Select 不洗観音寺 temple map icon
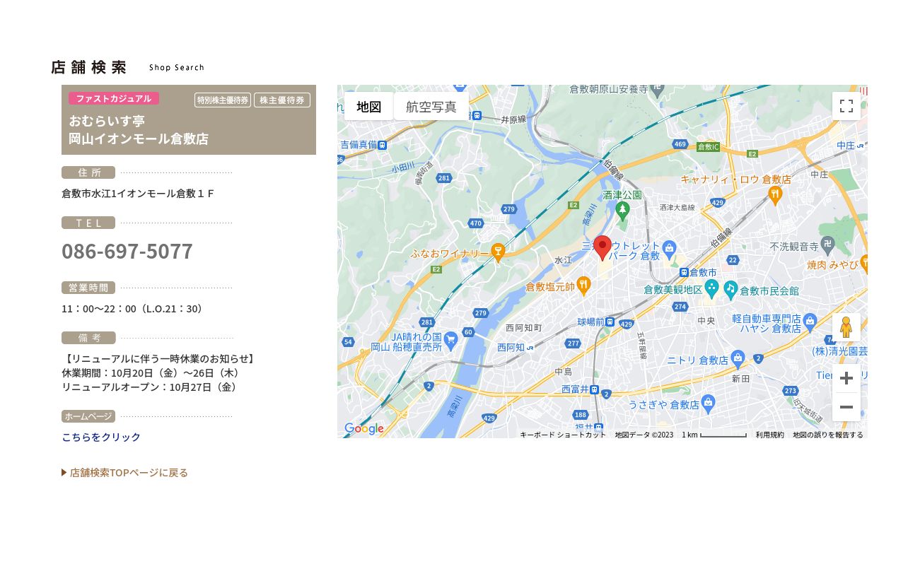The width and height of the screenshot is (908, 588). 828,245
